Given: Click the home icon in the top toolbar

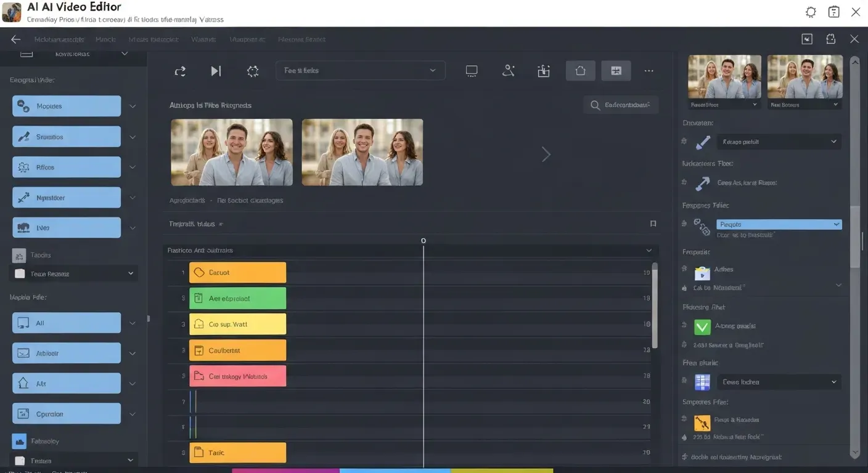Looking at the screenshot, I should [x=580, y=70].
